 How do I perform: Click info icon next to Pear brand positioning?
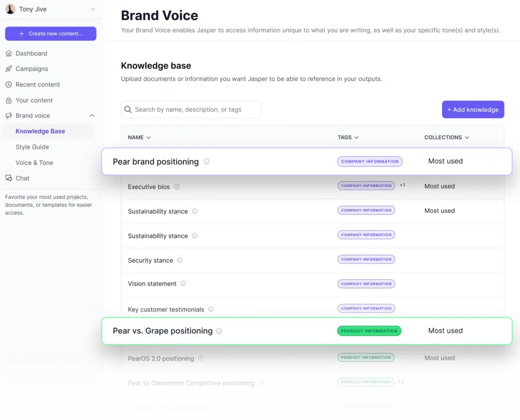[x=207, y=162]
